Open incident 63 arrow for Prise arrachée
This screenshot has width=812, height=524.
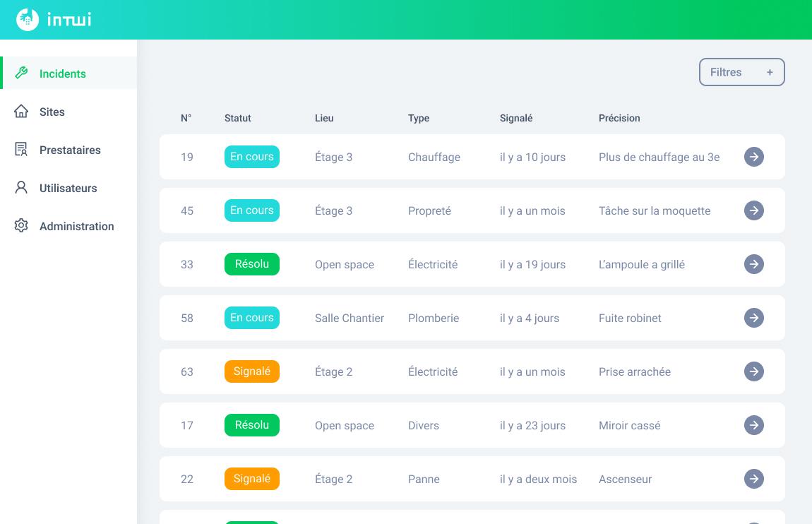pyautogui.click(x=754, y=371)
